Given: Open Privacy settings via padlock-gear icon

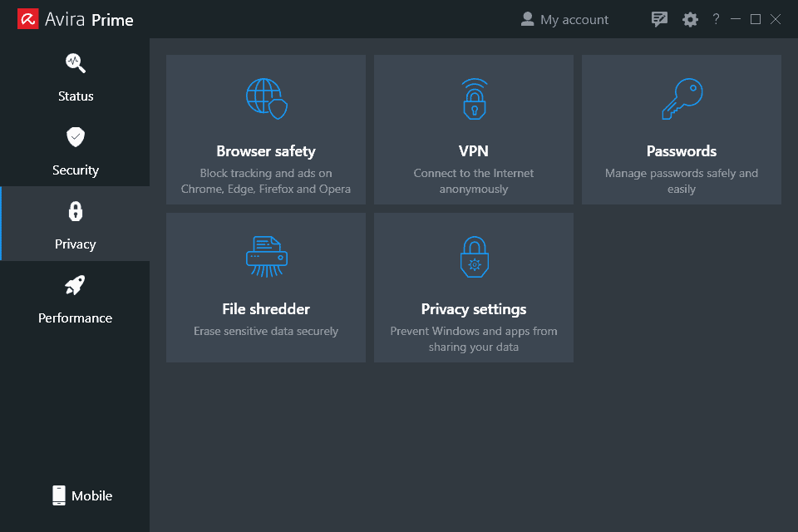Looking at the screenshot, I should click(475, 257).
